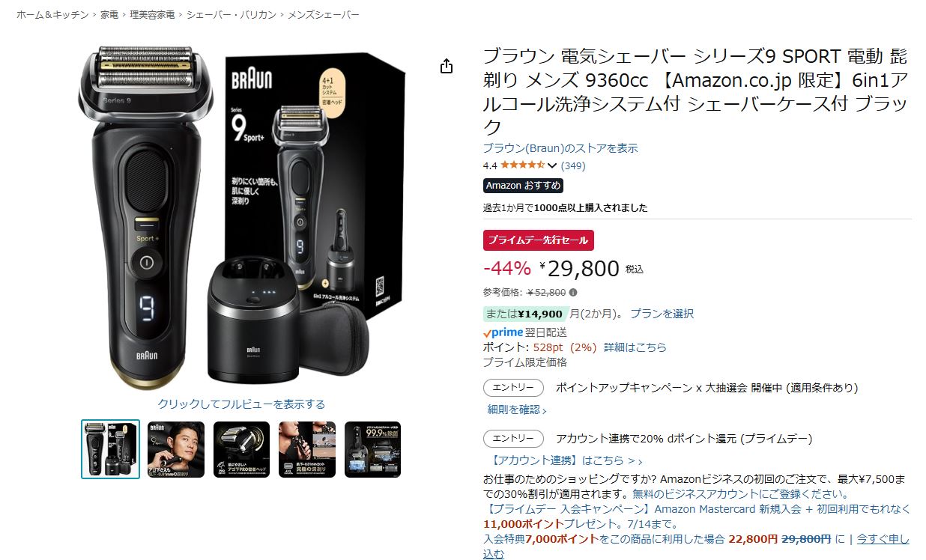Screen dimensions: 926x560
Task: Open the rating dropdown chevron next to stars
Action: [x=553, y=166]
